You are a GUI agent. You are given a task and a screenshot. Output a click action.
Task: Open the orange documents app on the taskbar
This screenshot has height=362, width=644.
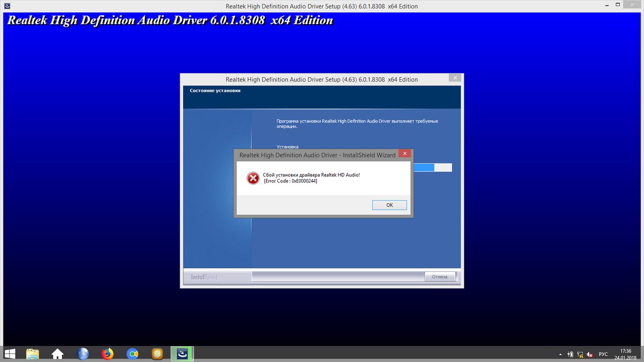[157, 354]
